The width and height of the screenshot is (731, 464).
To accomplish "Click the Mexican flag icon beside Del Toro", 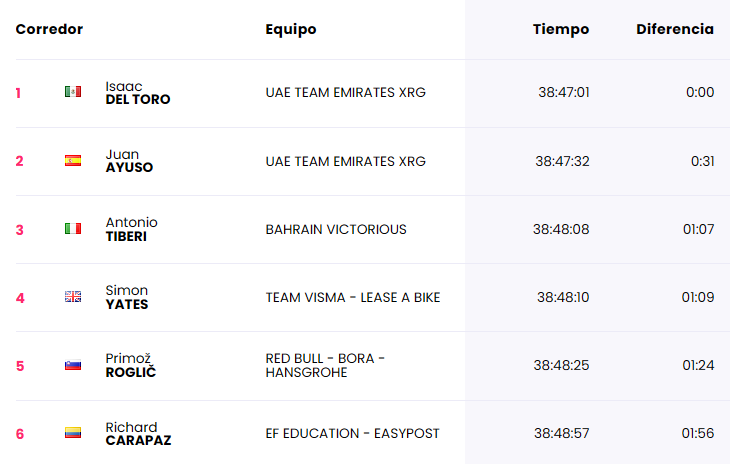I will point(73,92).
